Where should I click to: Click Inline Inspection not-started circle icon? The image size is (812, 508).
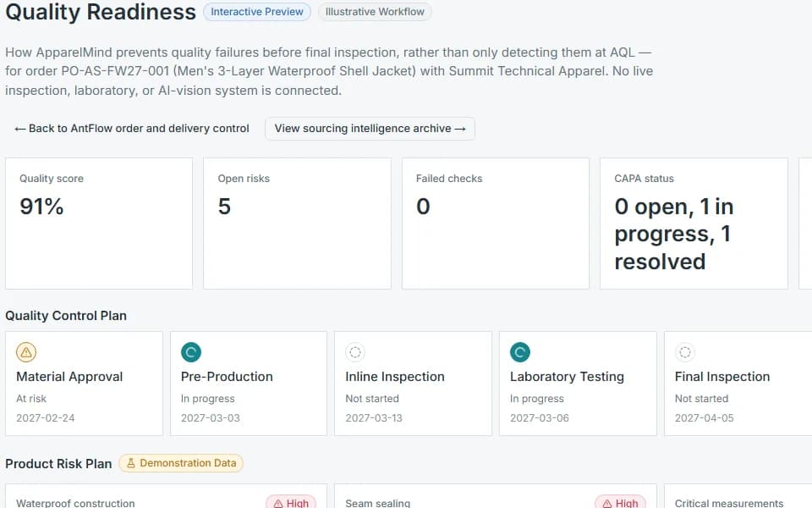pyautogui.click(x=355, y=352)
